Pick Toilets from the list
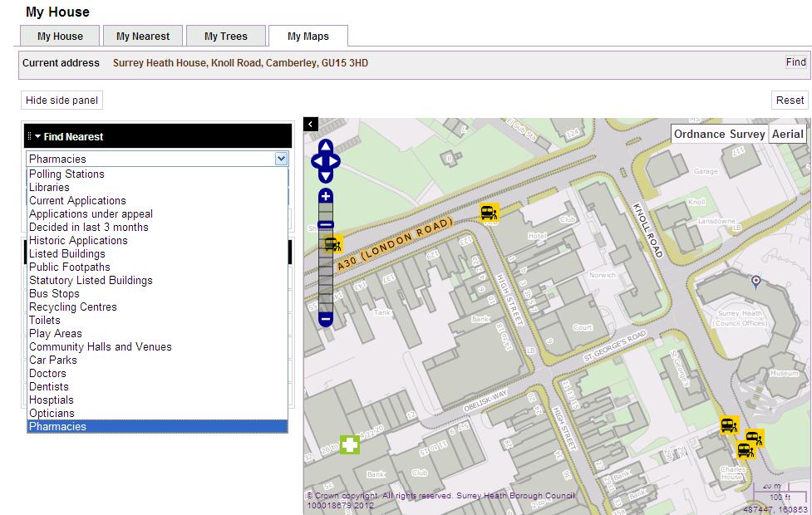The height and width of the screenshot is (515, 812). coord(157,321)
